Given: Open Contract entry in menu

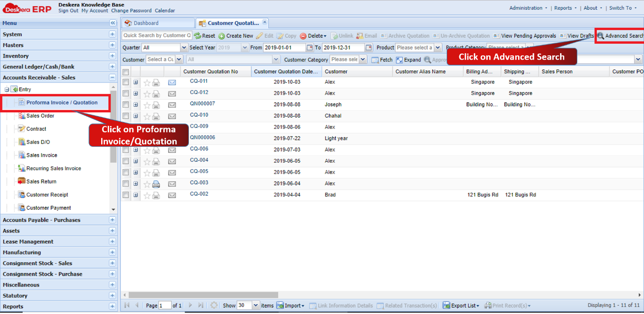Looking at the screenshot, I should [36, 129].
